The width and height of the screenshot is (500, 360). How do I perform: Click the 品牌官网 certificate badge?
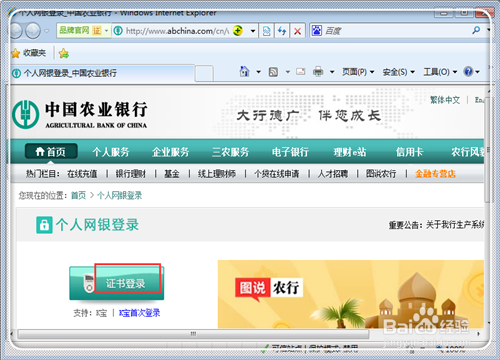tap(84, 31)
